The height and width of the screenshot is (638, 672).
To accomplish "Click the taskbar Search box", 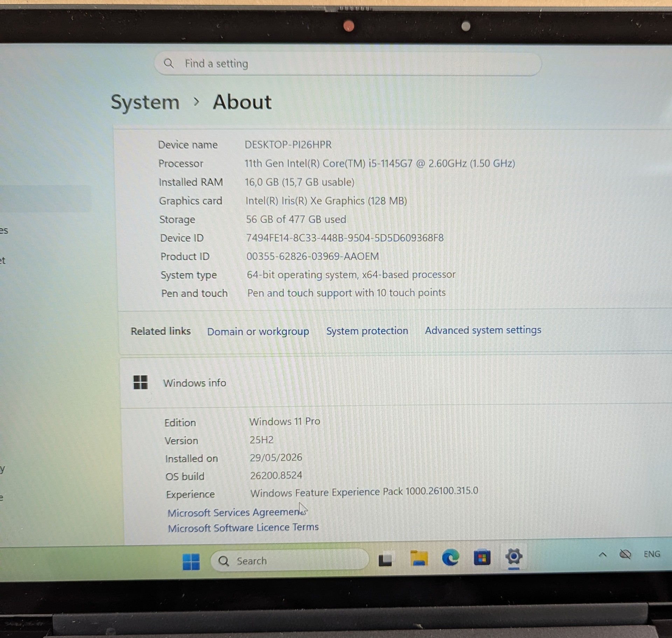I will coord(290,561).
